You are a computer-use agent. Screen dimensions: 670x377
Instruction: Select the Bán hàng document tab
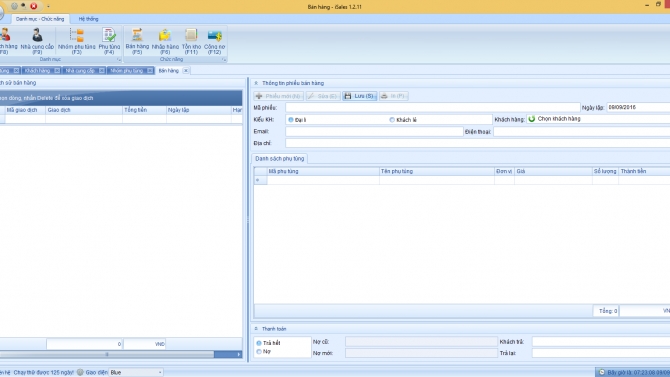click(168, 71)
